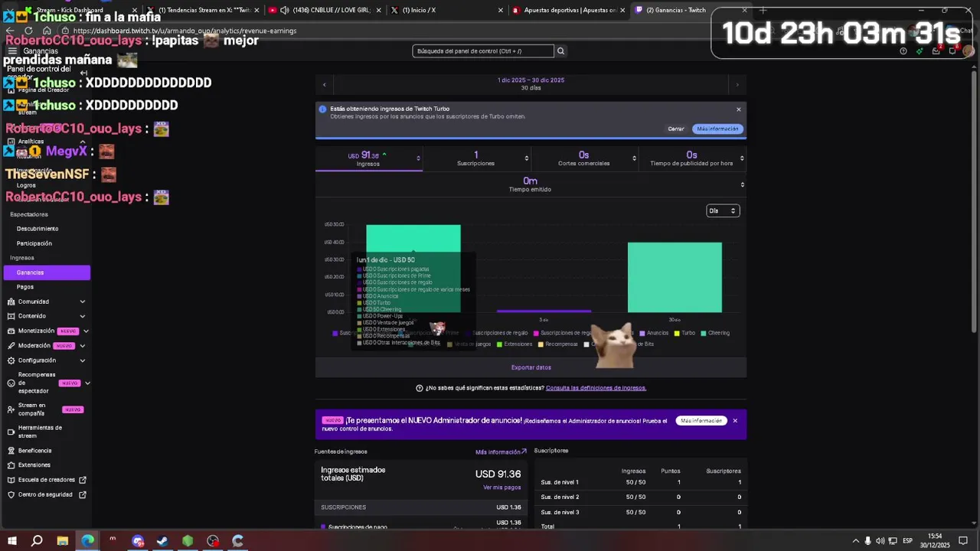Open the Ingresos metric selector arrows
The height and width of the screenshot is (551, 980).
[418, 158]
